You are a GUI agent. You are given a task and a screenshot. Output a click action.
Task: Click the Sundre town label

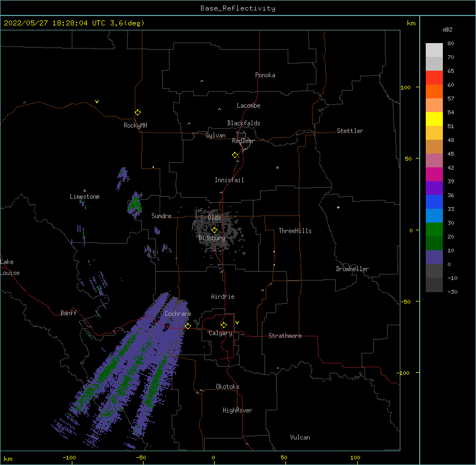click(161, 216)
